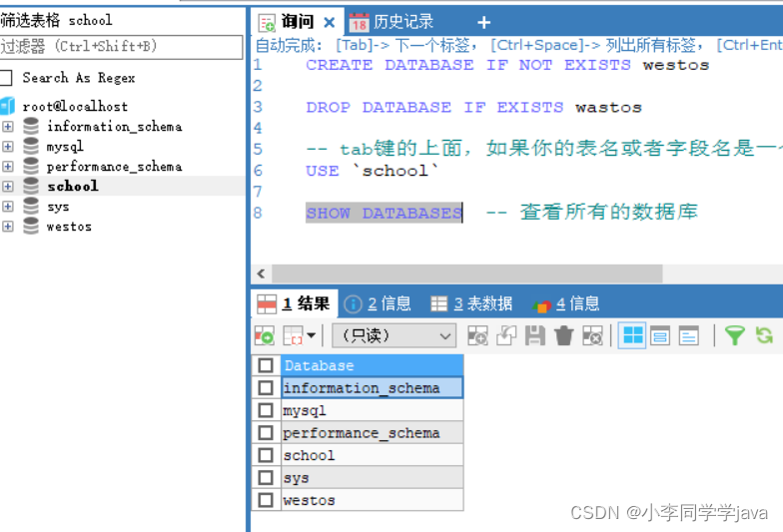Expand the mysql tree node
The image size is (783, 532).
pos(8,146)
